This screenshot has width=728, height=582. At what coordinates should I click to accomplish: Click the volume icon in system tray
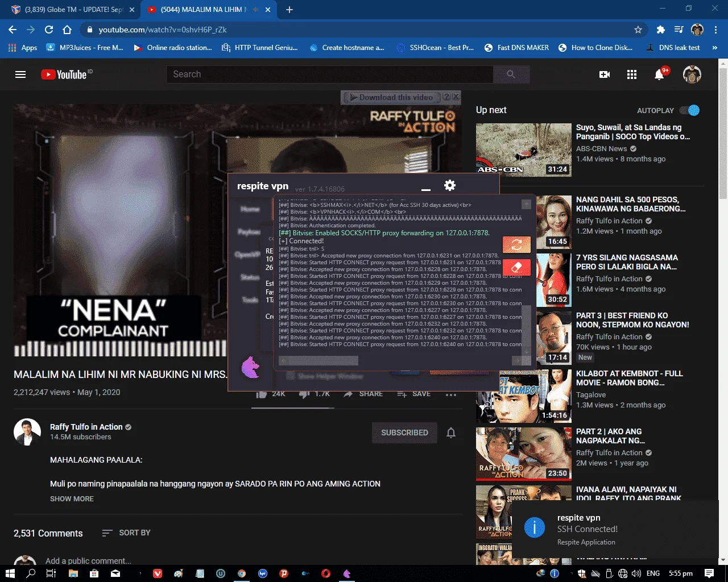tap(636, 573)
